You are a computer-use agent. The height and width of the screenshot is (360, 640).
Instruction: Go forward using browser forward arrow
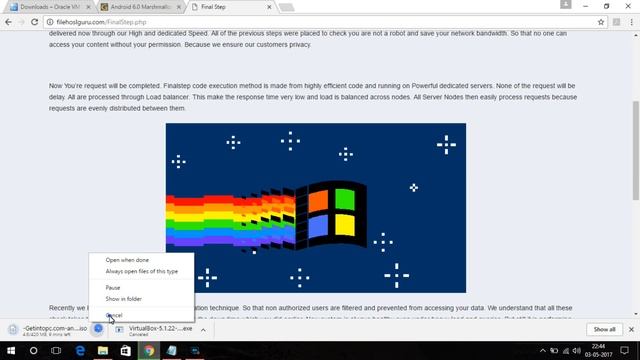point(21,22)
